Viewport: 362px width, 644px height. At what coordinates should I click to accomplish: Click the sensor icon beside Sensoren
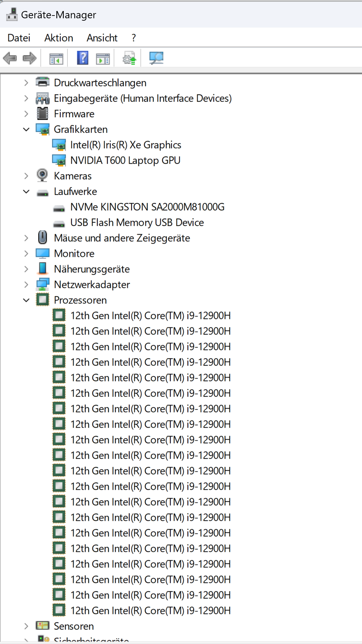pos(43,626)
